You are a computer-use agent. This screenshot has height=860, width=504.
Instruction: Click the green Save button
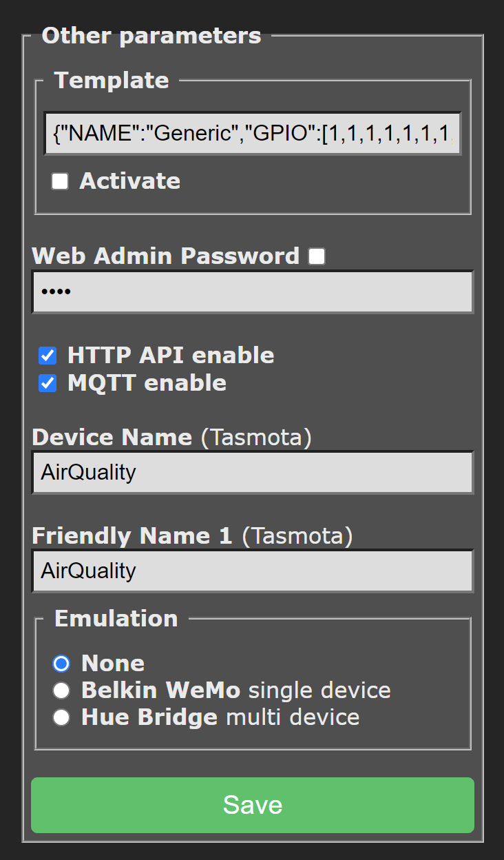(252, 805)
